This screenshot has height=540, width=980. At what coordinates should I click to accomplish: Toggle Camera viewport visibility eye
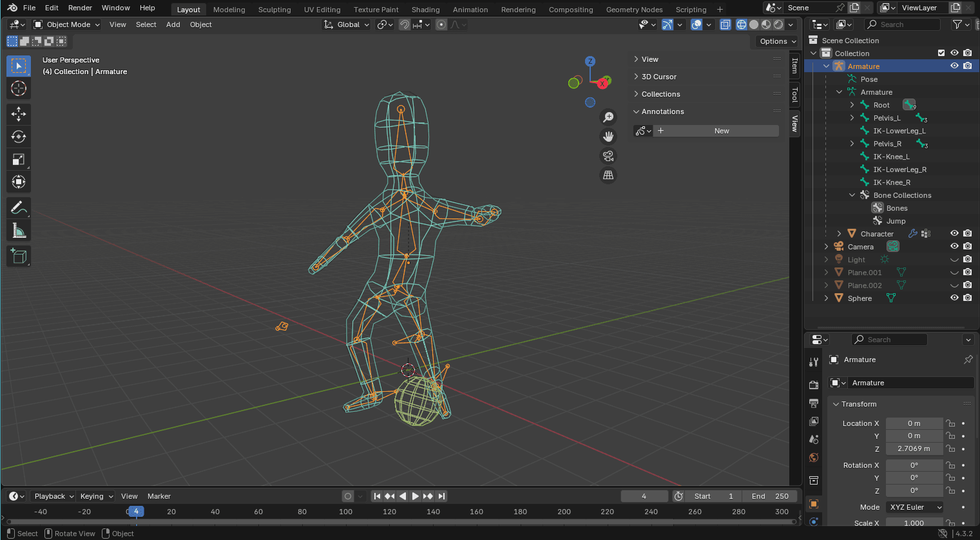pos(954,246)
